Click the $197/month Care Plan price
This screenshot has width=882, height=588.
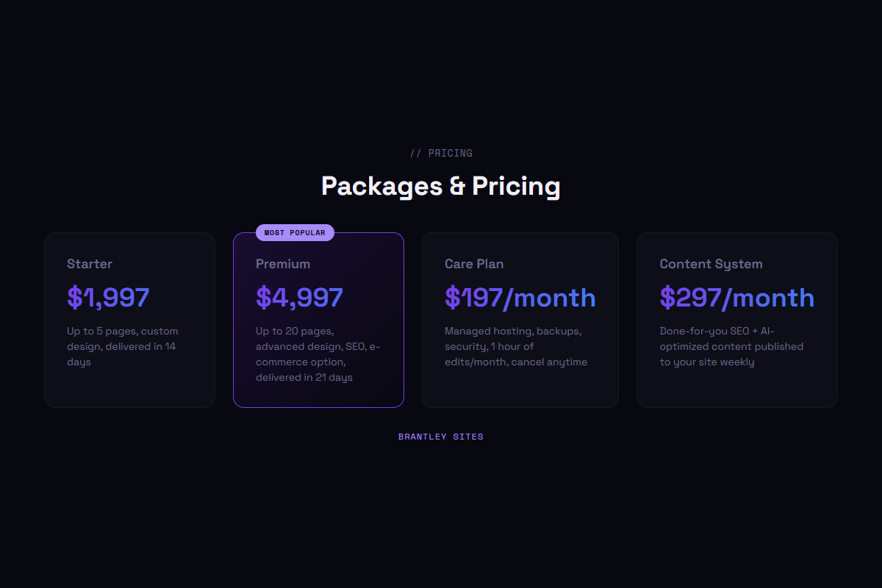coord(520,297)
